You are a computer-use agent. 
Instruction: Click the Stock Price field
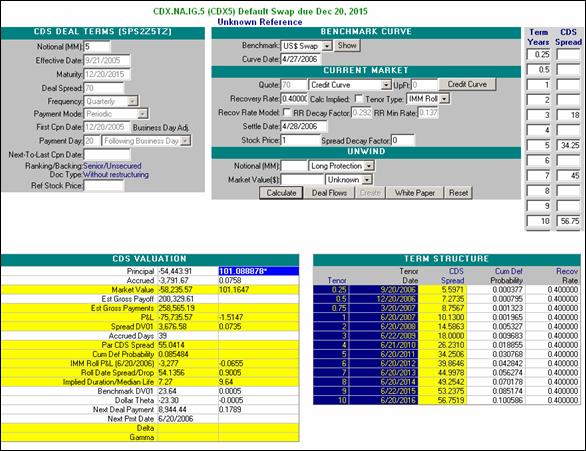tap(300, 140)
